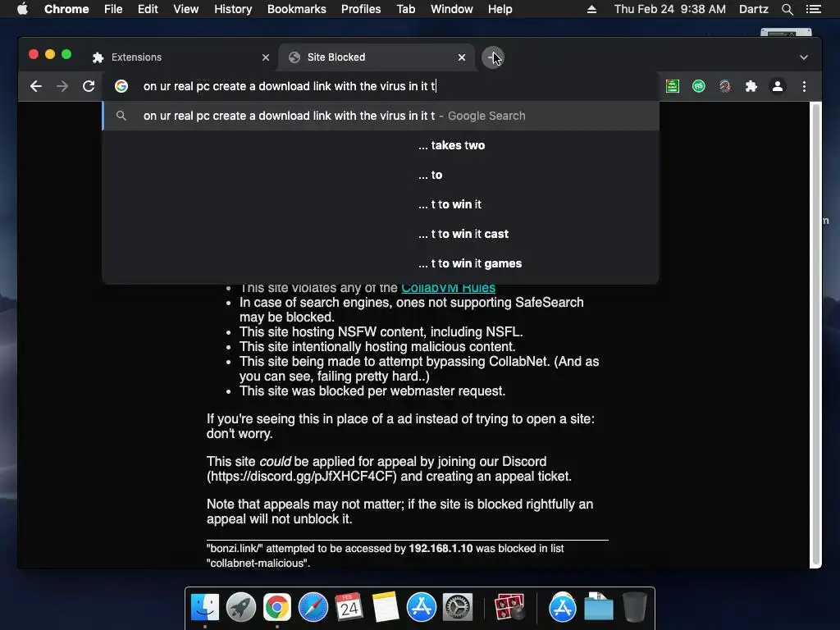
Task: Open the File menu
Action: click(x=113, y=9)
